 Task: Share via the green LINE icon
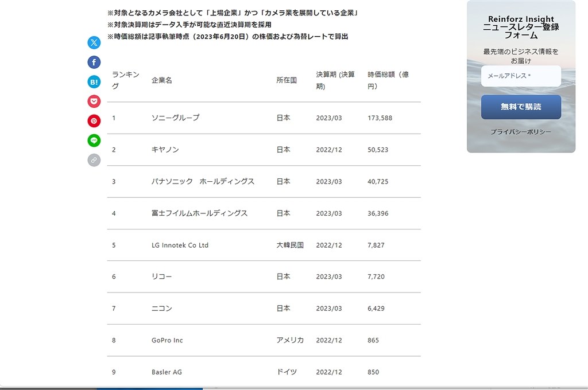coord(94,141)
